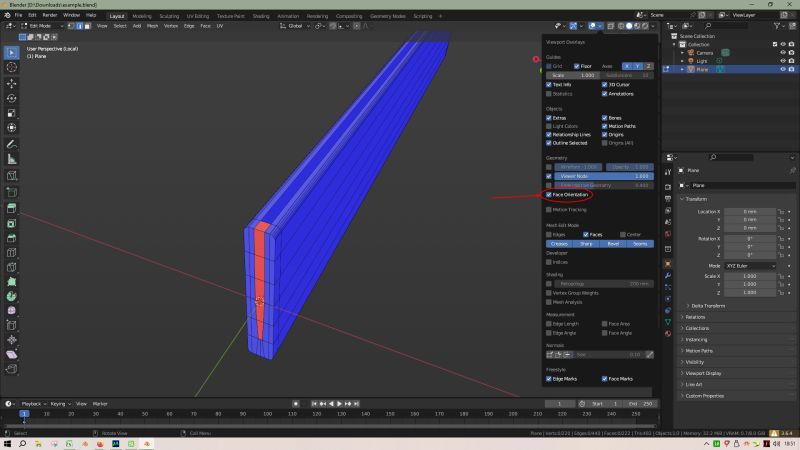Click the timeline play button
Image resolution: width=800 pixels, height=450 pixels.
pos(339,404)
